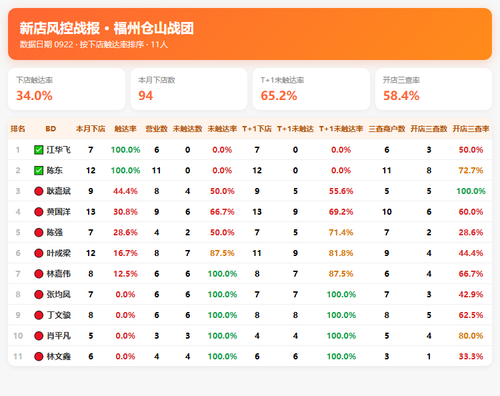Click 耿嘉斌's 44.4% 触达率 value
The image size is (500, 396).
tap(125, 191)
